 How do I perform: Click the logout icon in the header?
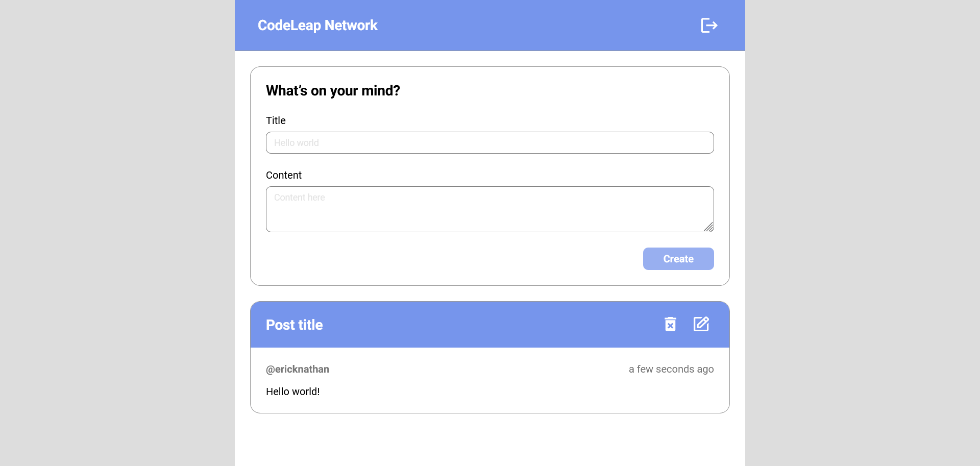(709, 26)
